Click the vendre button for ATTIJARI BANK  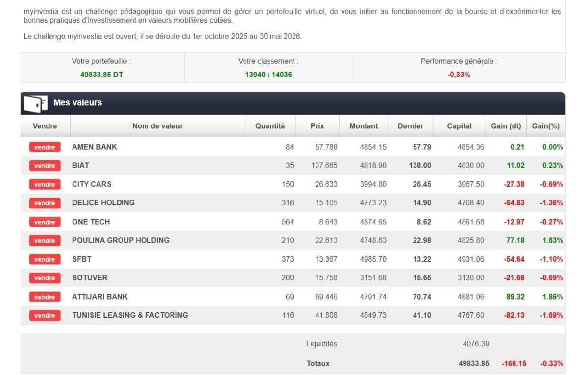tap(45, 297)
